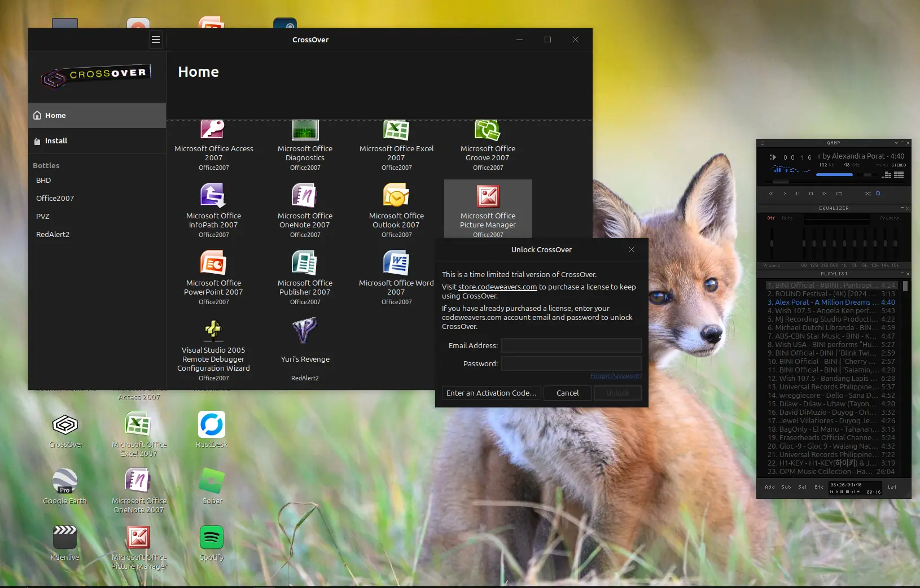Toggle shuffle in QMMP

(x=868, y=194)
